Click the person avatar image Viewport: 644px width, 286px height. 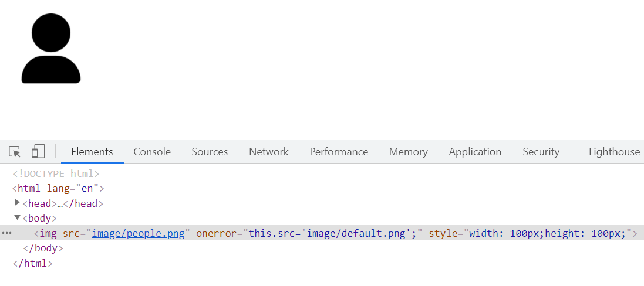(51, 48)
